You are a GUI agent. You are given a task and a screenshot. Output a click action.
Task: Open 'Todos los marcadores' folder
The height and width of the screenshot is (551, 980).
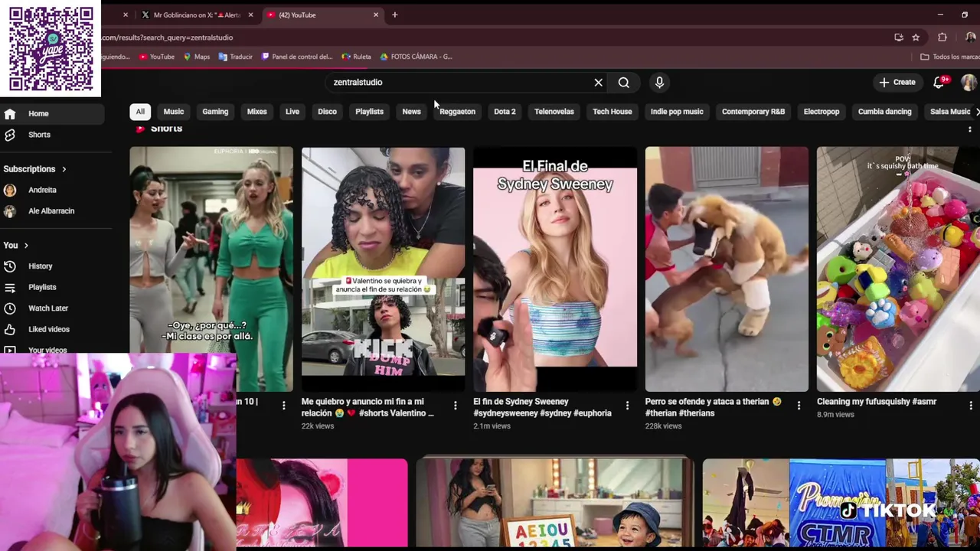[x=950, y=57]
